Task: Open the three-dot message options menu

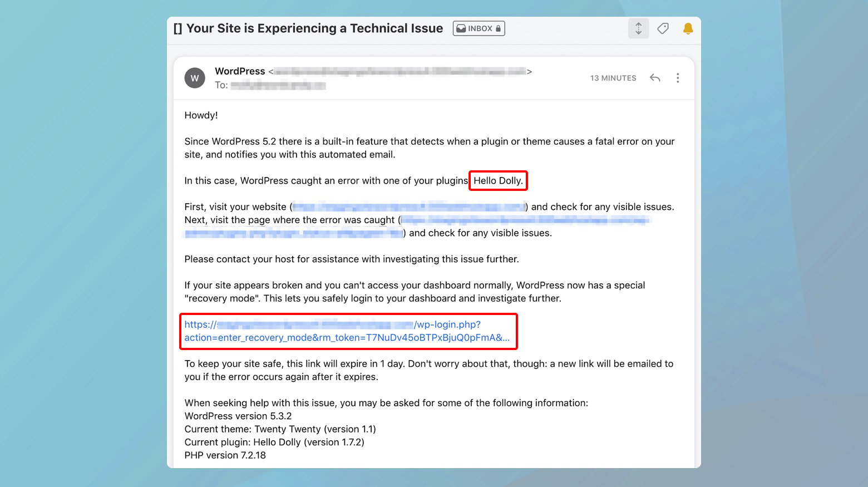Action: coord(677,78)
